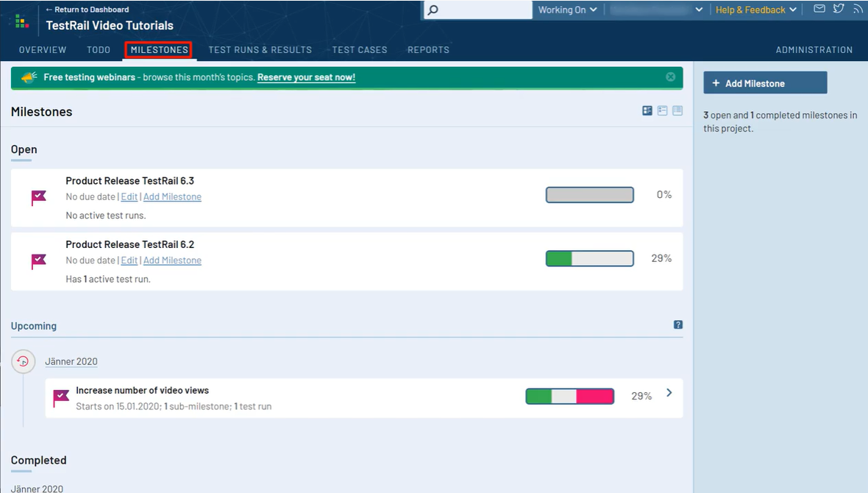Click the '3 open and 1 completed milestones' summary
This screenshot has width=868, height=493.
point(780,122)
